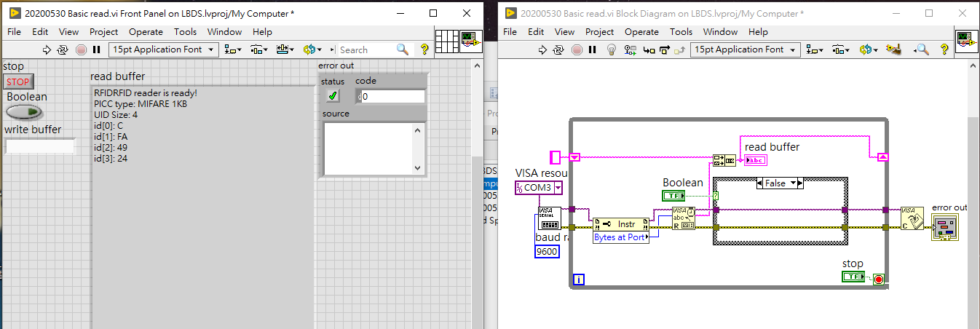Screen dimensions: 980x329
Task: Click Run Continuously in Block Diagram toolbar
Action: [x=558, y=49]
